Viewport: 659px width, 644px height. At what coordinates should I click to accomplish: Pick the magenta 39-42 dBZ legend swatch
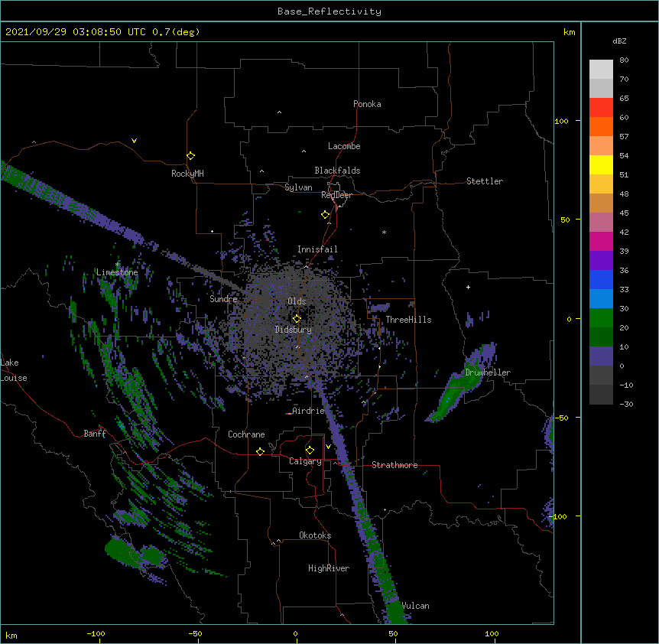tap(601, 241)
